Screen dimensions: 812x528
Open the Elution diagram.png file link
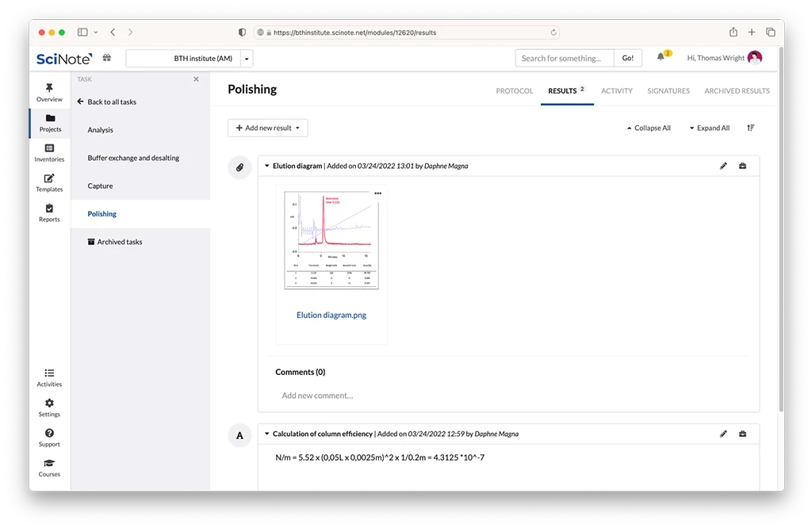click(331, 315)
